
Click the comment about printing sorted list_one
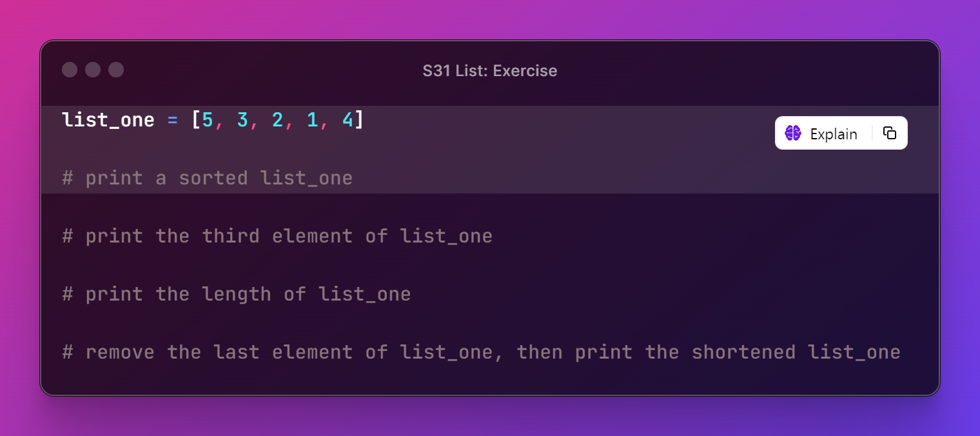[x=207, y=178]
